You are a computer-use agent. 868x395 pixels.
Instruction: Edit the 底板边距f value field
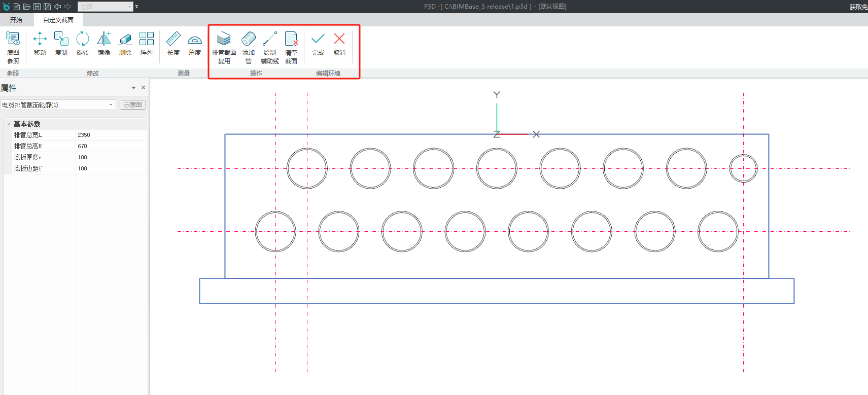click(112, 168)
